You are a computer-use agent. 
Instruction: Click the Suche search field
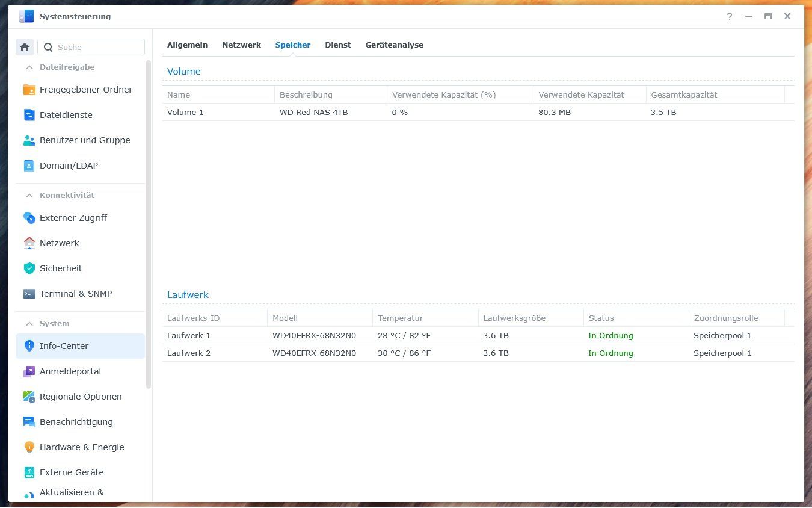91,47
